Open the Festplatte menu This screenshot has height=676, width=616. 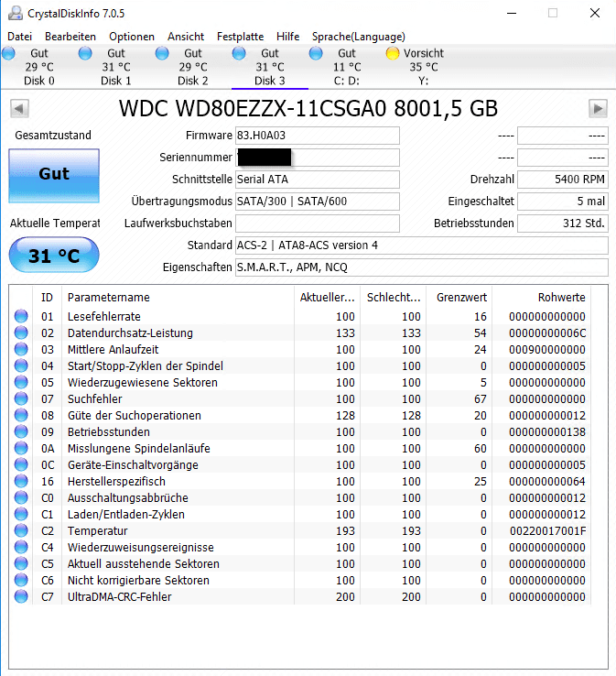click(x=240, y=37)
